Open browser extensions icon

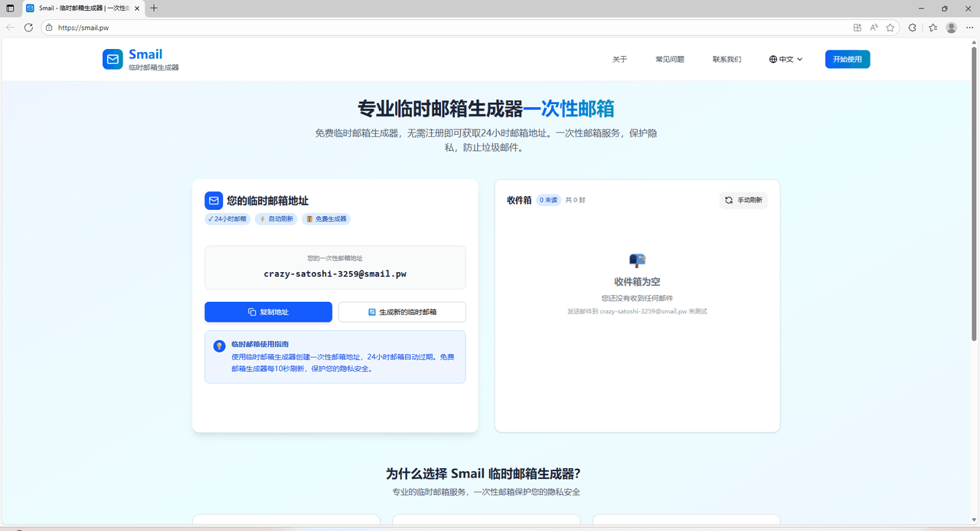tap(913, 28)
